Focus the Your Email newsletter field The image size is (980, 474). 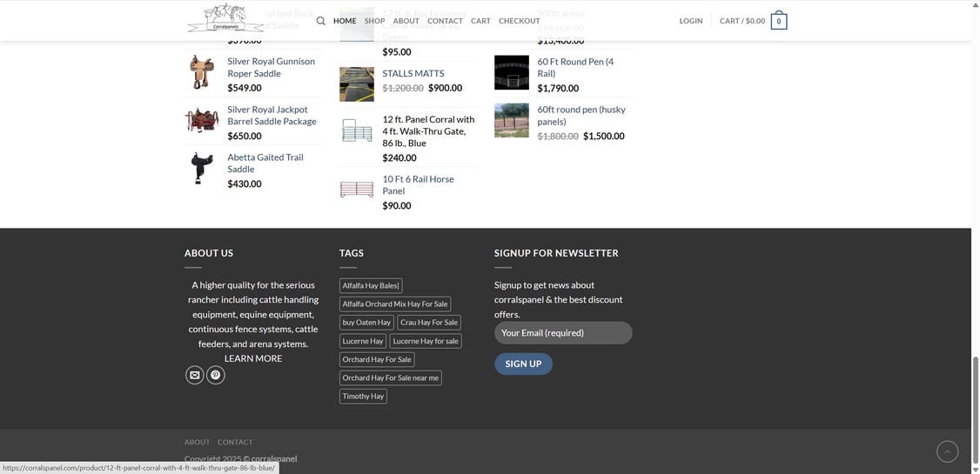(563, 333)
